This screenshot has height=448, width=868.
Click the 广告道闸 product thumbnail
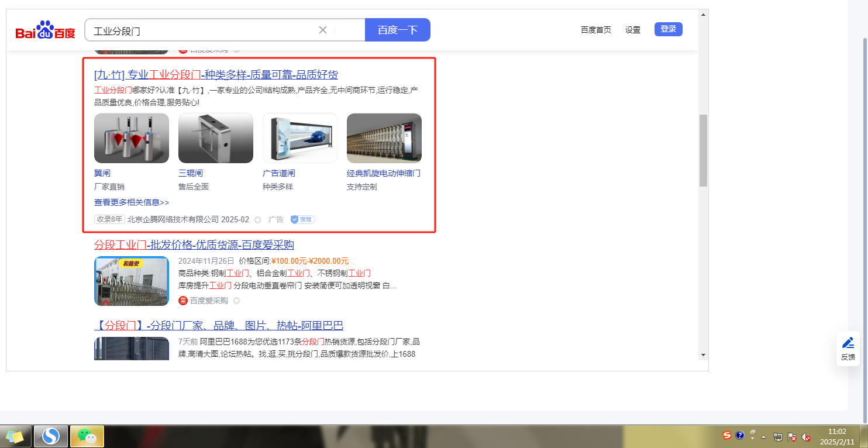300,138
